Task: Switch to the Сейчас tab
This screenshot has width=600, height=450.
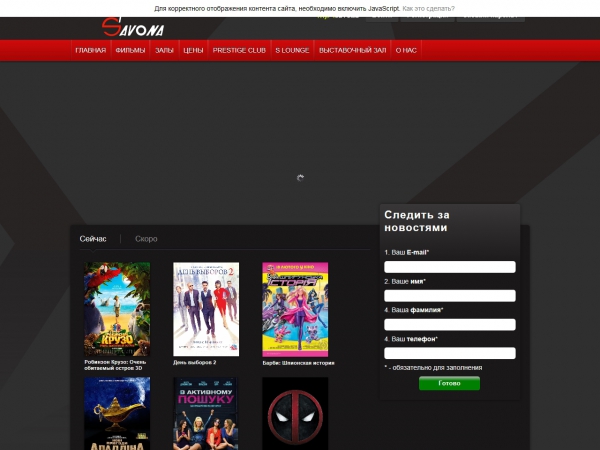Action: click(x=93, y=239)
